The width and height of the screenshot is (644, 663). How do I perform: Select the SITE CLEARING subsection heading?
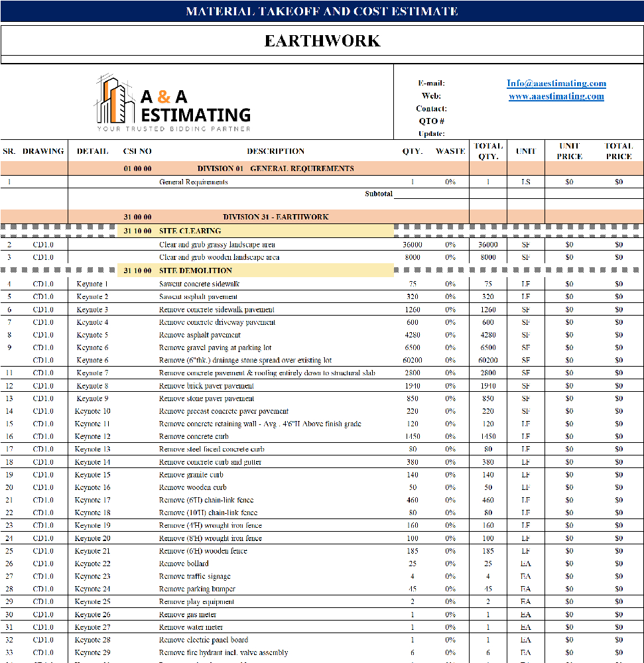point(190,231)
